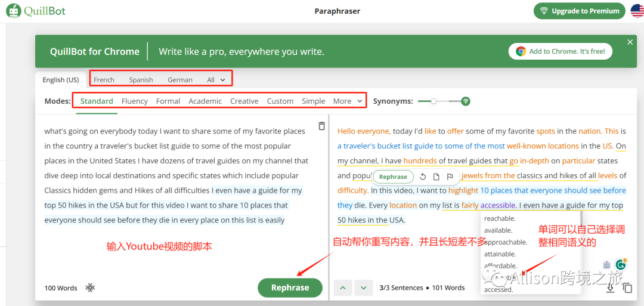Choose synonym "approachable." from list

click(506, 242)
